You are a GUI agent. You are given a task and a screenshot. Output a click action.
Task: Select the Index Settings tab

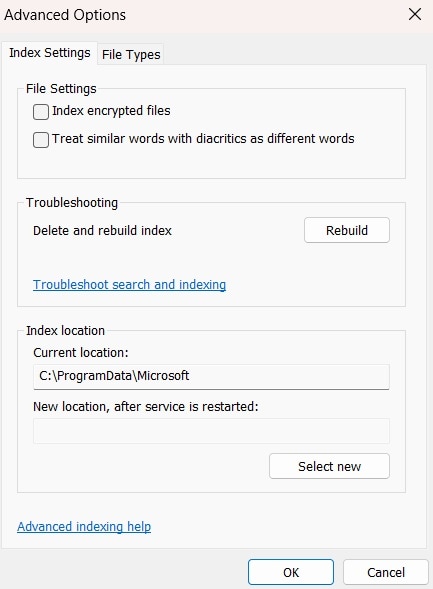point(50,53)
